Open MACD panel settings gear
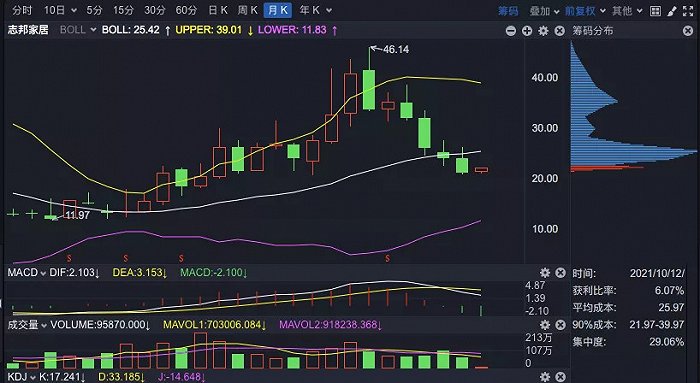 click(545, 273)
